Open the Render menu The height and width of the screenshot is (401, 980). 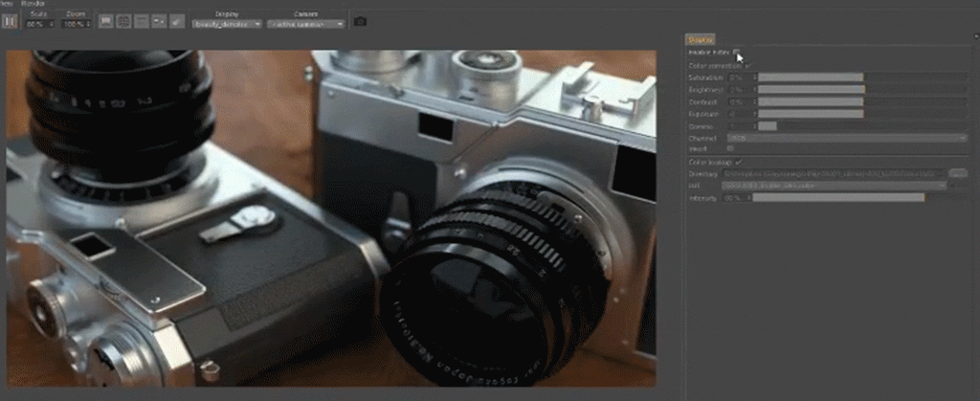(x=33, y=4)
